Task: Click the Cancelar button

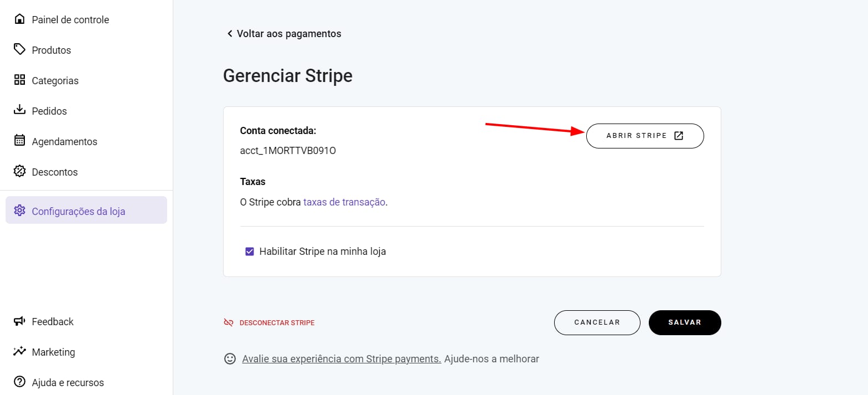Action: [597, 322]
